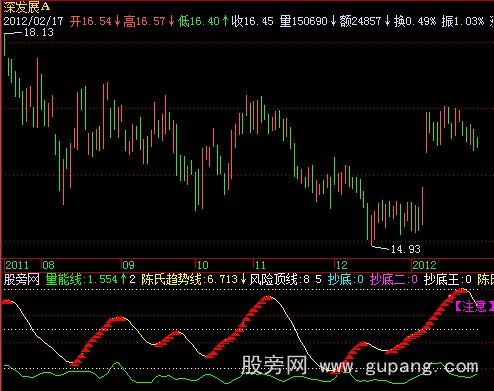
Task: Click the 12 month timeline marker
Action: coord(341,265)
